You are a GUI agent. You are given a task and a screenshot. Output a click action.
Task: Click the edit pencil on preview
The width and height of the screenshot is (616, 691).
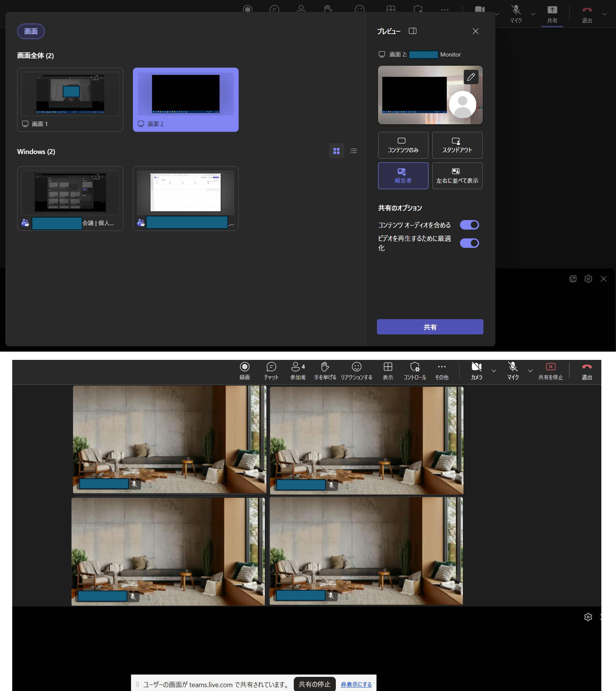point(471,77)
